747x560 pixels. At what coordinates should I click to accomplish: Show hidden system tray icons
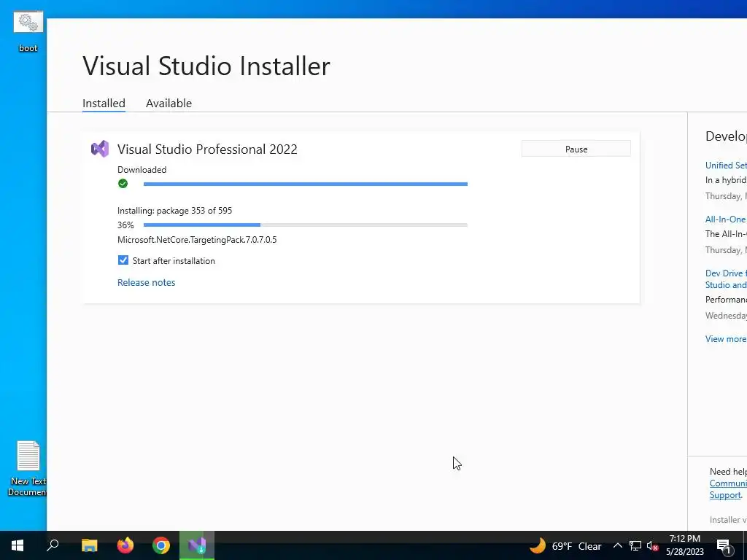pyautogui.click(x=617, y=545)
